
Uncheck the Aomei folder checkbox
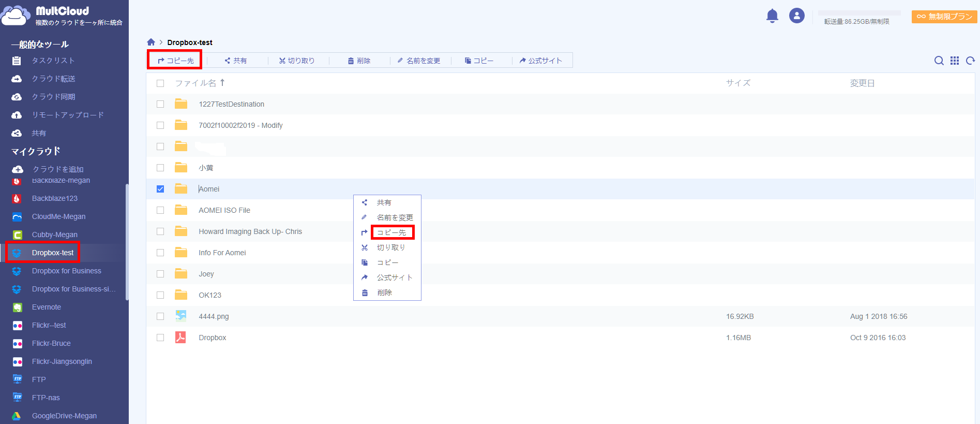[160, 189]
